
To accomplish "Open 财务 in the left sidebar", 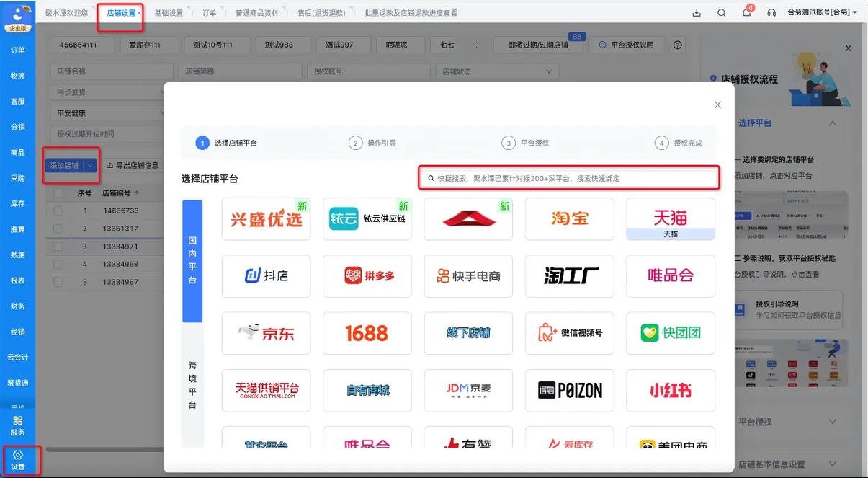I will tap(18, 306).
